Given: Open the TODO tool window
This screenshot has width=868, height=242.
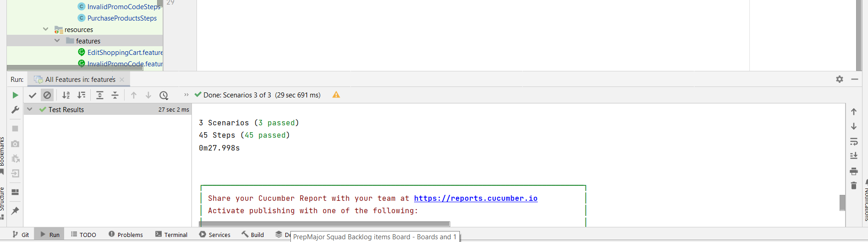Looking at the screenshot, I should click(x=83, y=235).
